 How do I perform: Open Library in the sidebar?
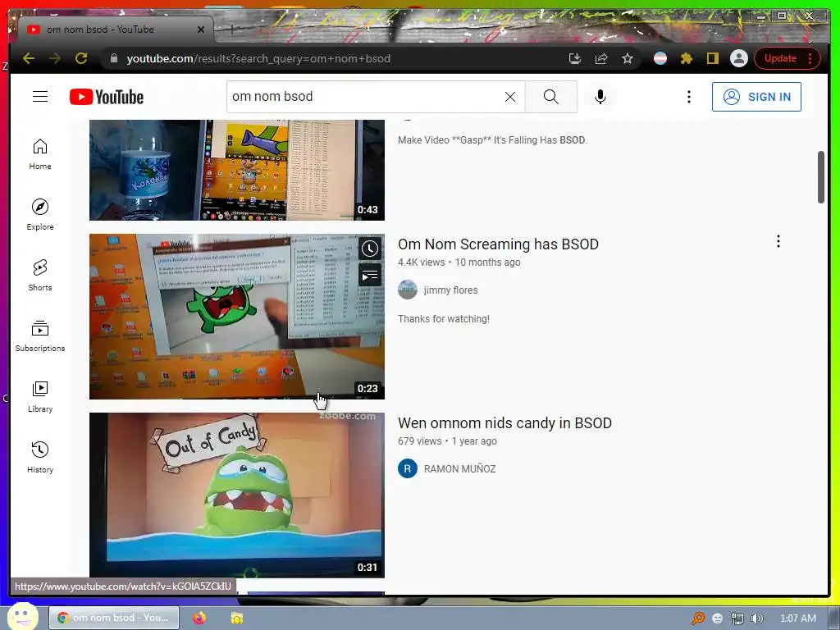(x=40, y=396)
